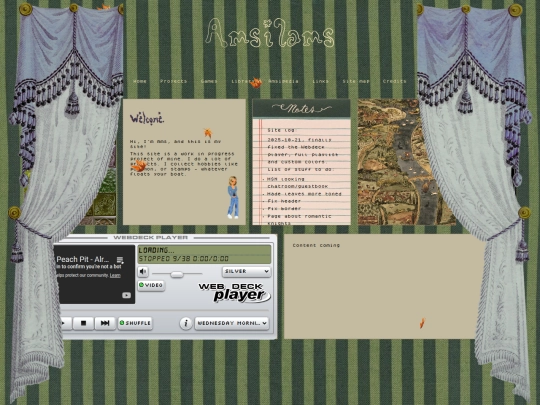Image resolution: width=540 pixels, height=405 pixels.
Task: Click the 'Fix border' note item
Action: [x=284, y=209]
